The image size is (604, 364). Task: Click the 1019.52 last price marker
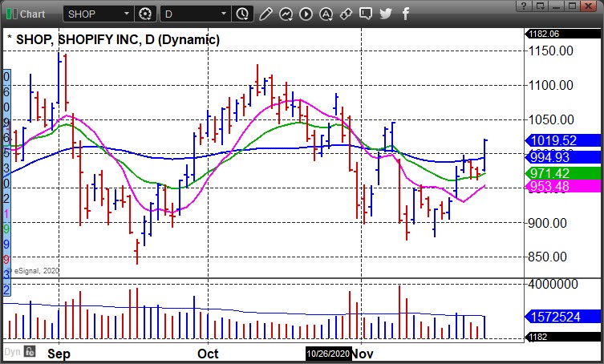(x=563, y=140)
